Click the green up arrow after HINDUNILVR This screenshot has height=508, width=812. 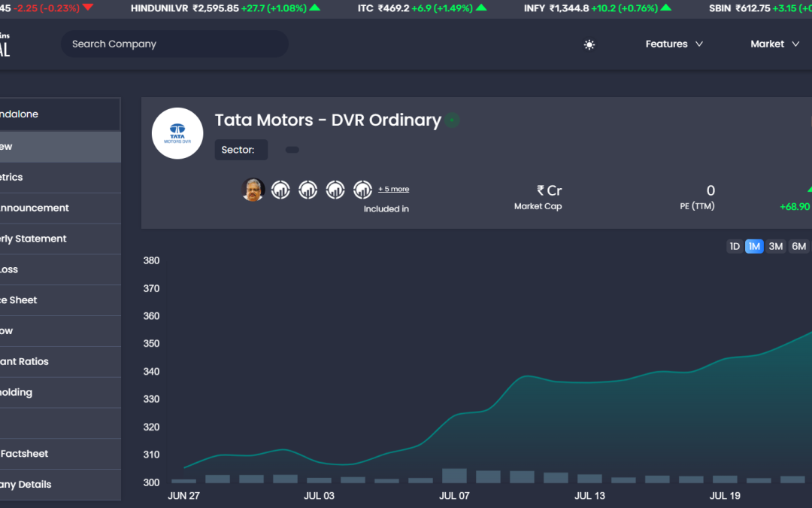tap(314, 8)
